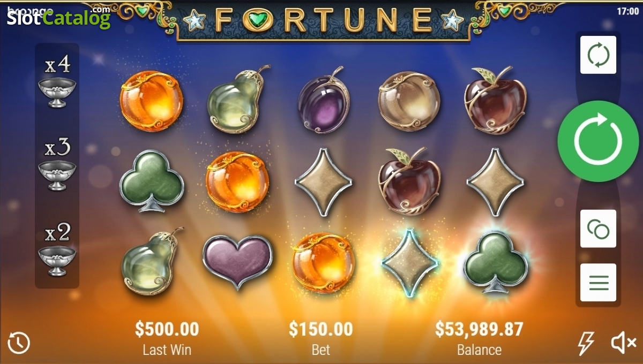Click the big green spin button
Screen dimensions: 643x364
click(x=598, y=141)
